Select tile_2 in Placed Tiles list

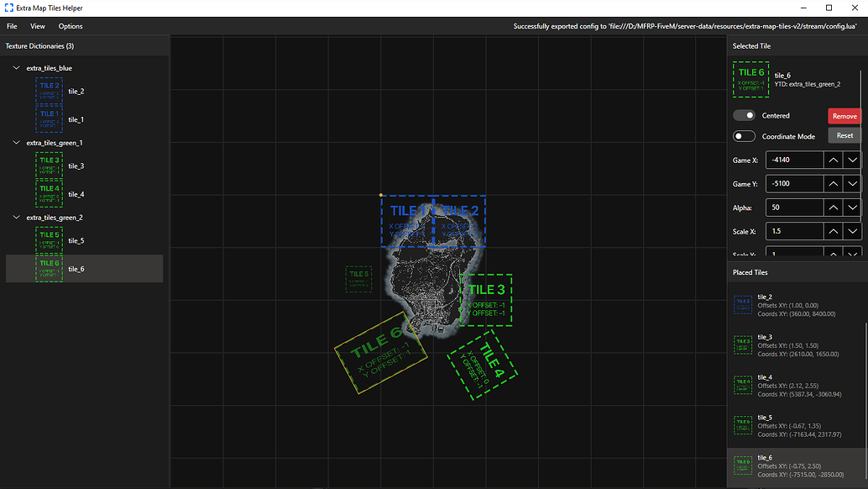796,305
